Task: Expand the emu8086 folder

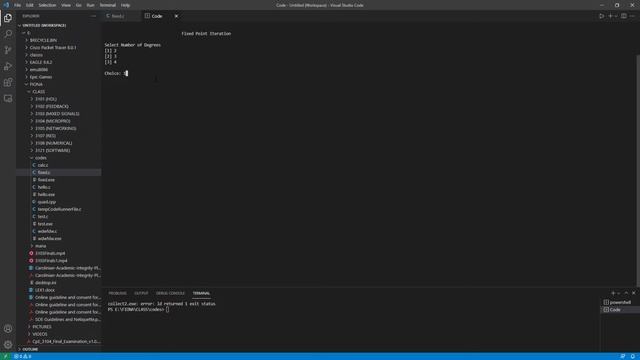Action: click(39, 69)
